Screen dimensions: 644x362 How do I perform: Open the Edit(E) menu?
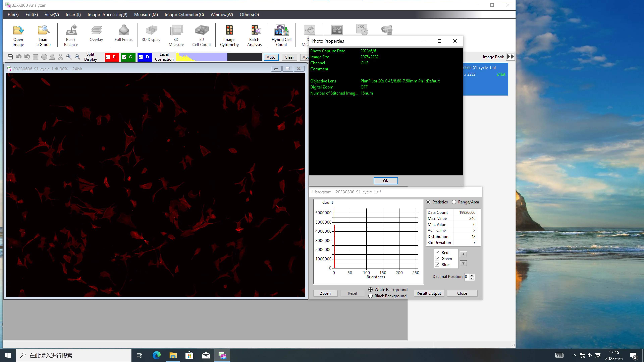coord(32,14)
